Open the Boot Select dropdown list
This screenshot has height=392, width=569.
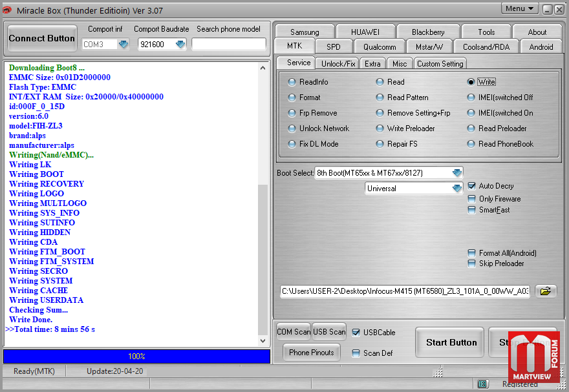click(x=457, y=173)
